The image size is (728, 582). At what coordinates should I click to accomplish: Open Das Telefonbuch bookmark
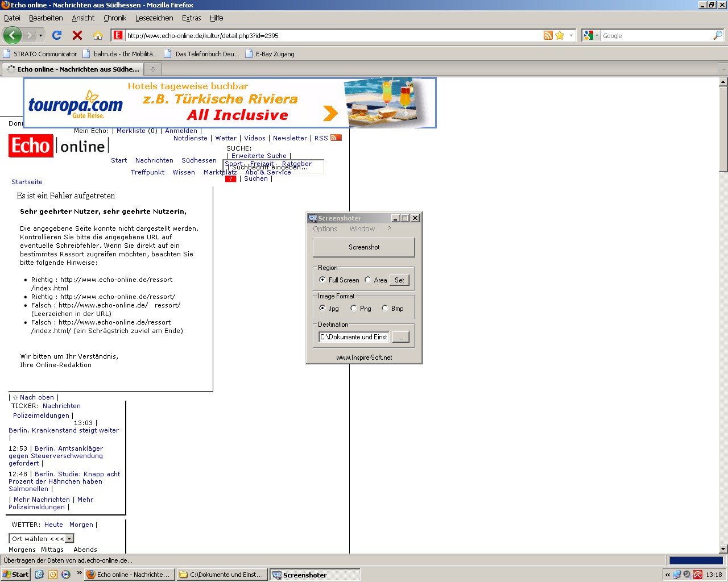click(x=202, y=54)
